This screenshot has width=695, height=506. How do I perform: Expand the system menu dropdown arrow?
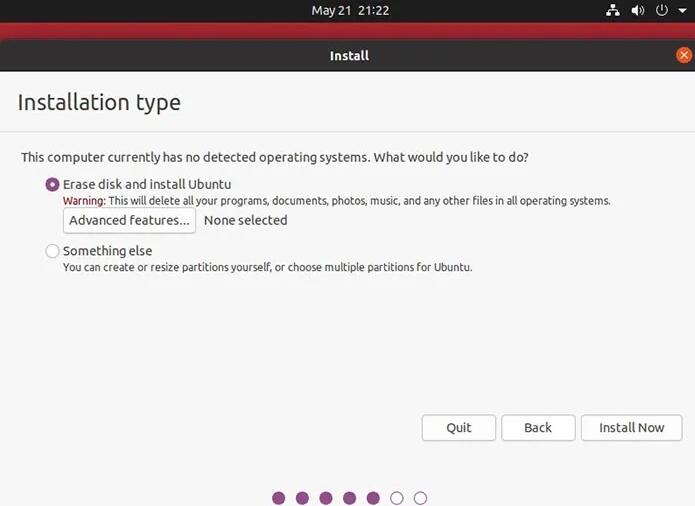tap(683, 11)
